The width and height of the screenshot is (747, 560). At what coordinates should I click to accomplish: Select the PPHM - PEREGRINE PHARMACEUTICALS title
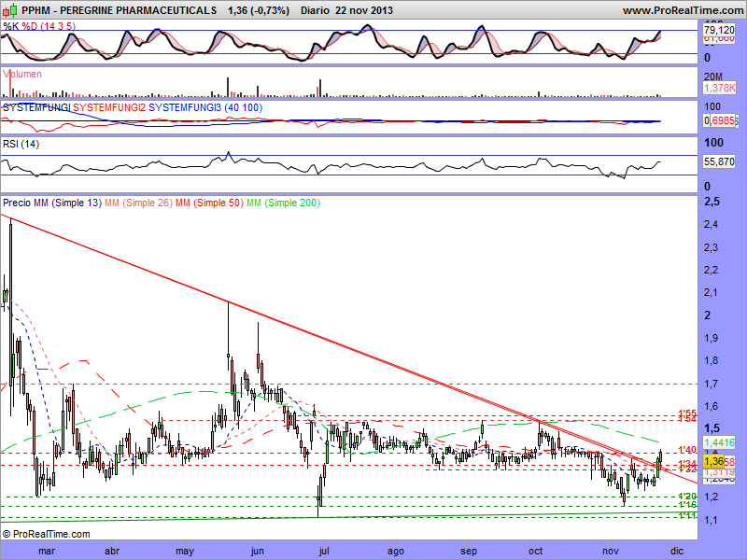click(120, 10)
